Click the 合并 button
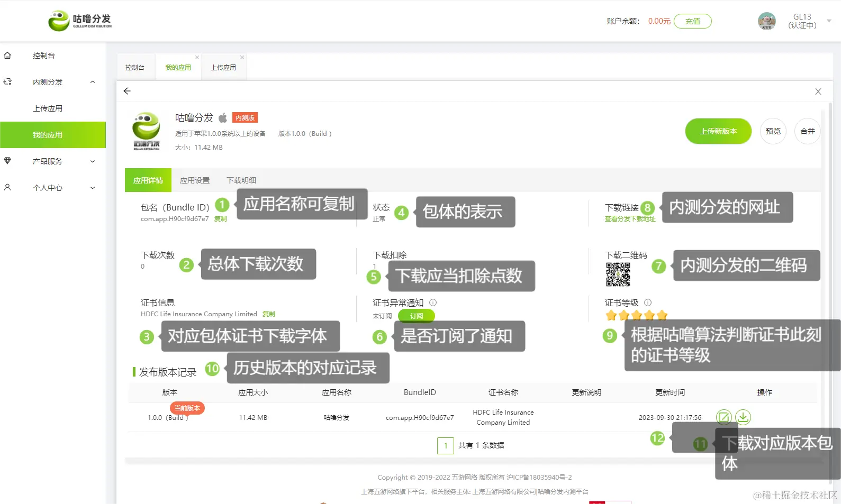The height and width of the screenshot is (504, 841). [808, 131]
